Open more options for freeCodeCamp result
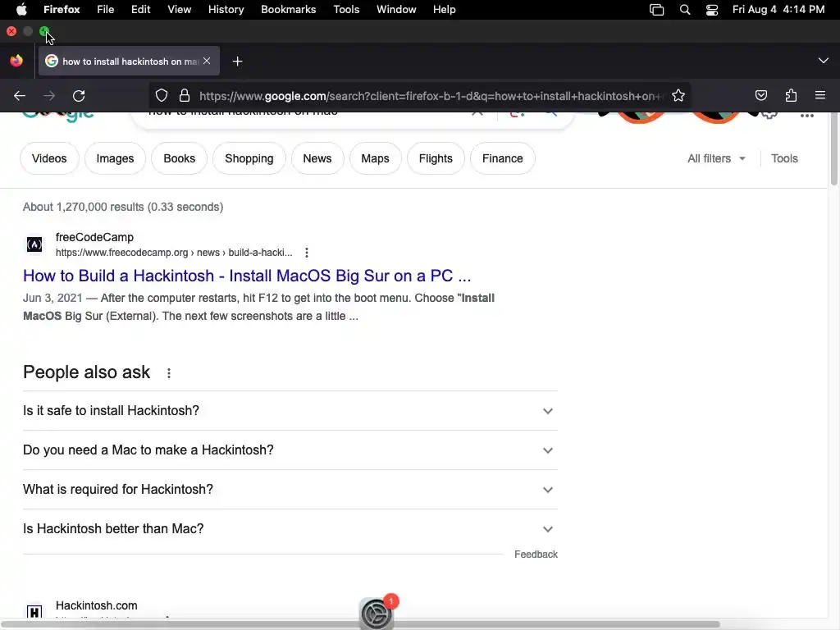 pos(307,253)
